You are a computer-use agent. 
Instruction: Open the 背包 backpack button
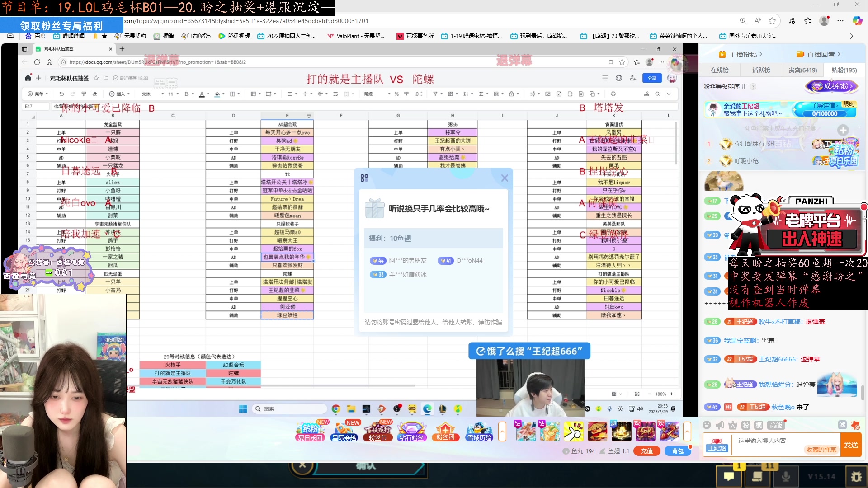pos(678,451)
